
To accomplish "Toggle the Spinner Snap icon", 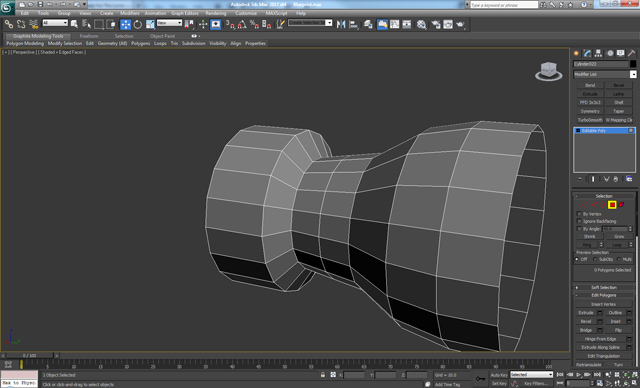I will 267,24.
